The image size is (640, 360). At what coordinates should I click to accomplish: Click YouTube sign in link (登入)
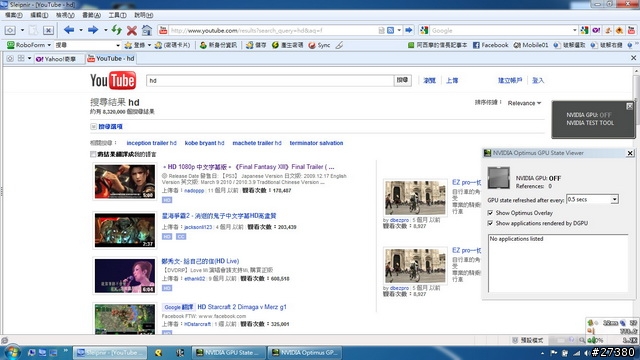(538, 80)
